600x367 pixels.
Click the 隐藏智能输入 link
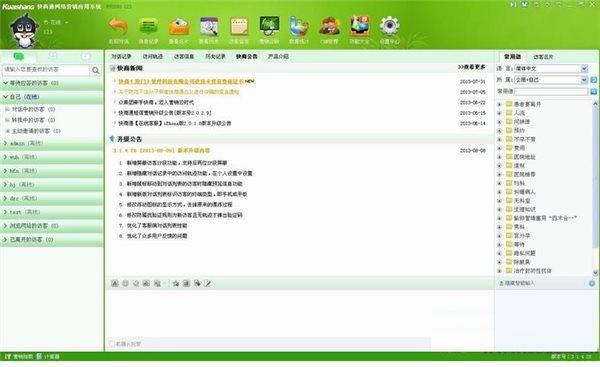(520, 283)
